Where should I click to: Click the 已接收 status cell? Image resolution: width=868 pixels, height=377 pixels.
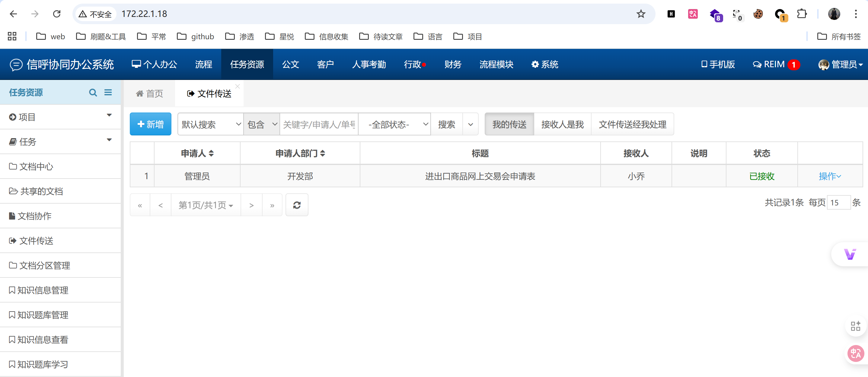pyautogui.click(x=761, y=176)
